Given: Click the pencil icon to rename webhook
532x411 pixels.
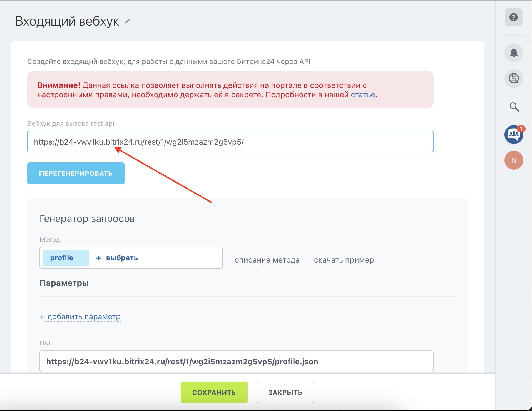Looking at the screenshot, I should click(x=127, y=21).
